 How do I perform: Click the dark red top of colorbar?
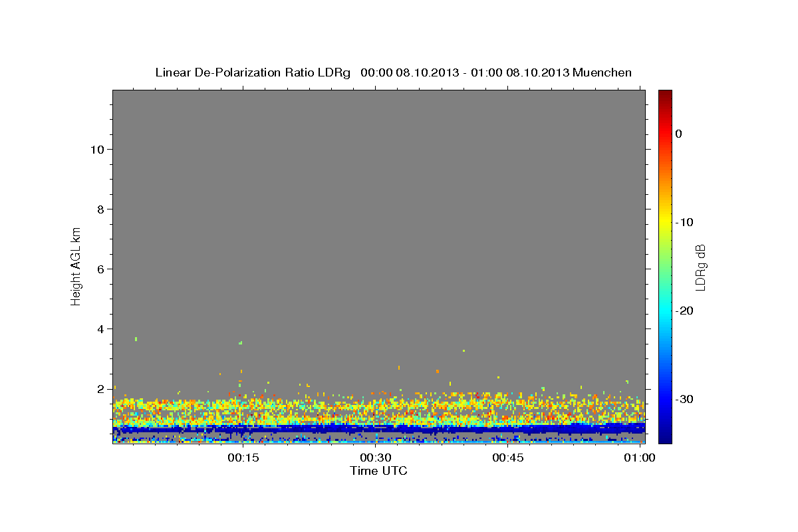(x=665, y=96)
